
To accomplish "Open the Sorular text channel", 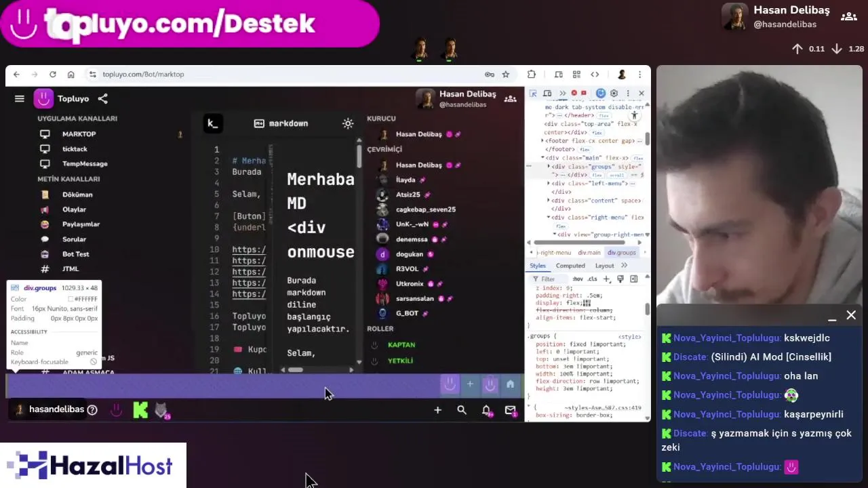I will [x=74, y=239].
